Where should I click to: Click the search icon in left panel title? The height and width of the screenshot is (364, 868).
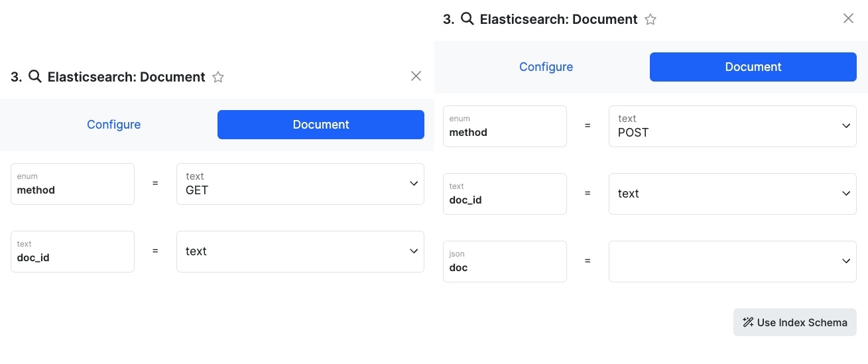pyautogui.click(x=35, y=76)
